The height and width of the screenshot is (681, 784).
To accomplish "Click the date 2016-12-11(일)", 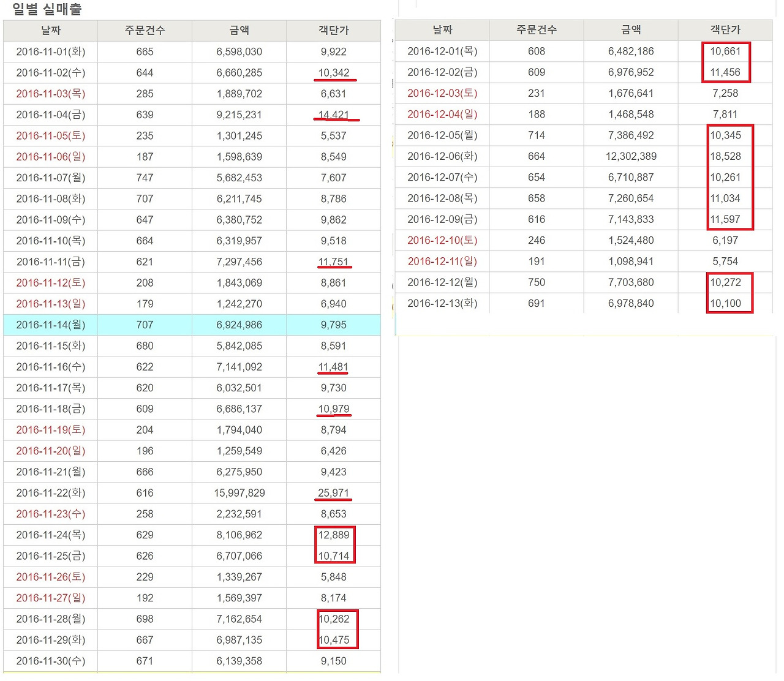I will coord(442,261).
